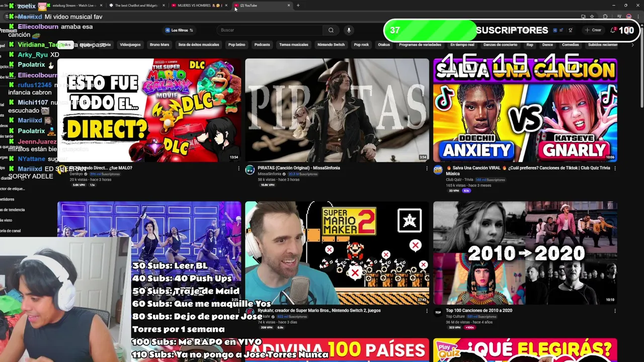Open the Nintendo Direct thumbnail
This screenshot has height=362, width=644.
tap(149, 110)
